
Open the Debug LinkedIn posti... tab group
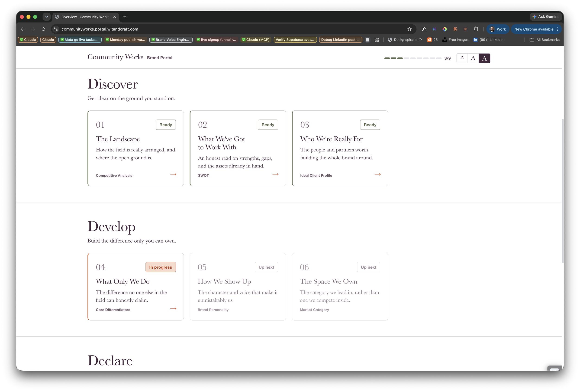341,40
